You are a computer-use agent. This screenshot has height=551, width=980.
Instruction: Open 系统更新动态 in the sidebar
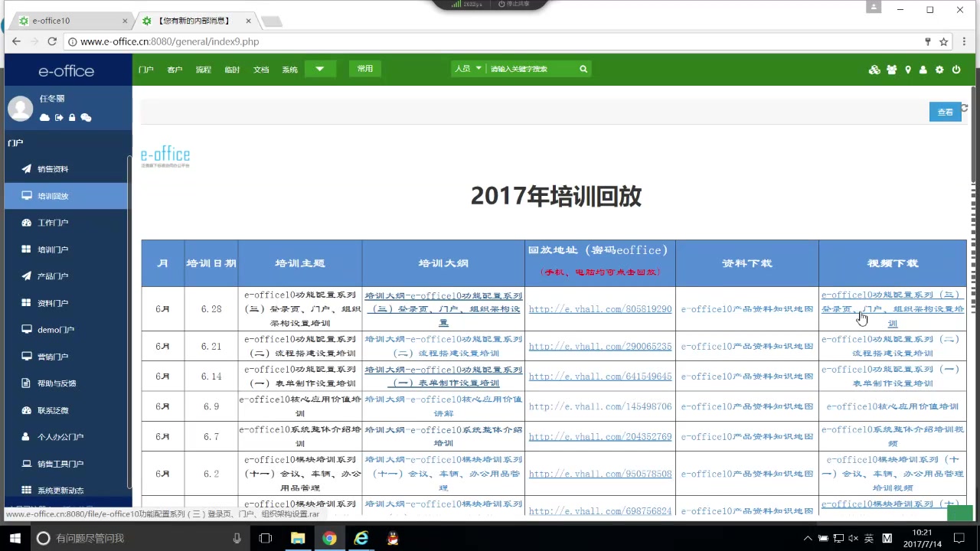(x=66, y=491)
